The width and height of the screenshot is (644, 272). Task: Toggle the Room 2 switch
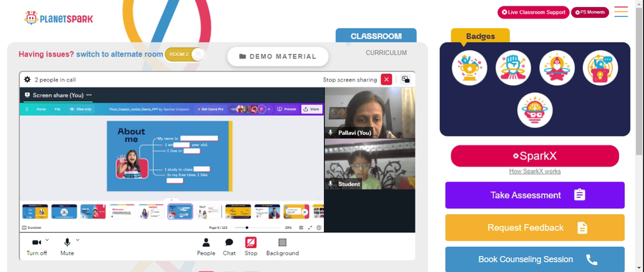[185, 55]
